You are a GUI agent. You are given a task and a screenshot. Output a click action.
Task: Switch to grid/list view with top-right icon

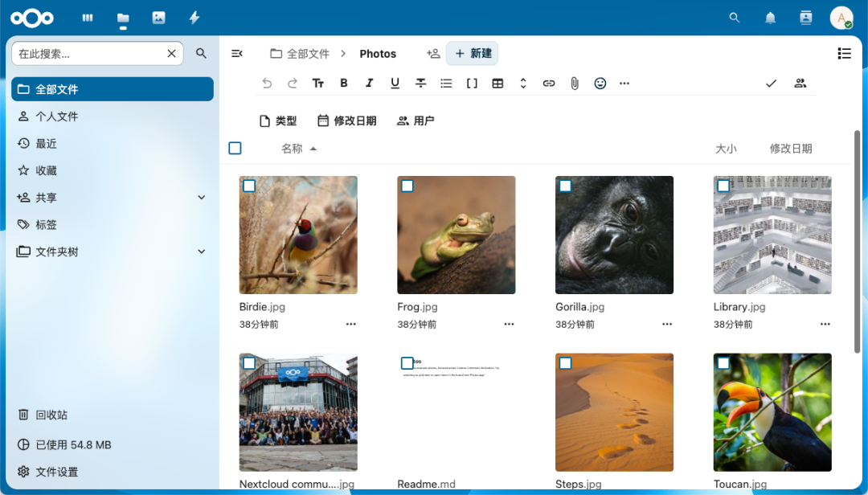coord(844,53)
